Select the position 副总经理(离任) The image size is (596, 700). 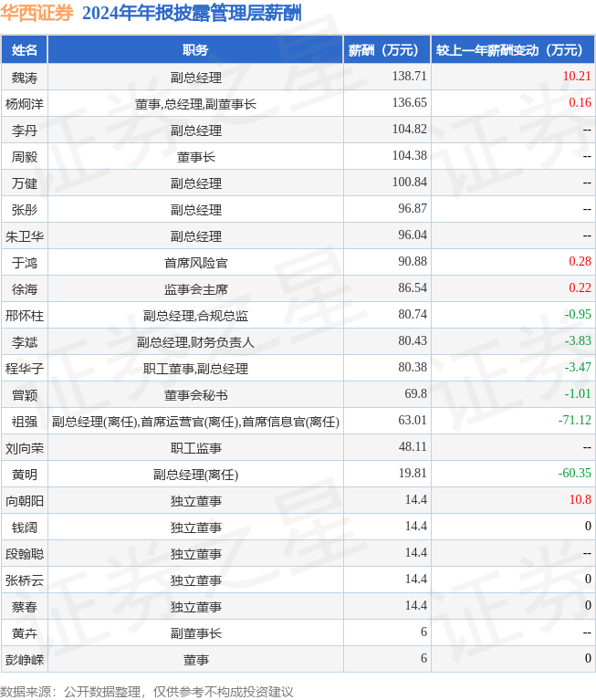[195, 475]
